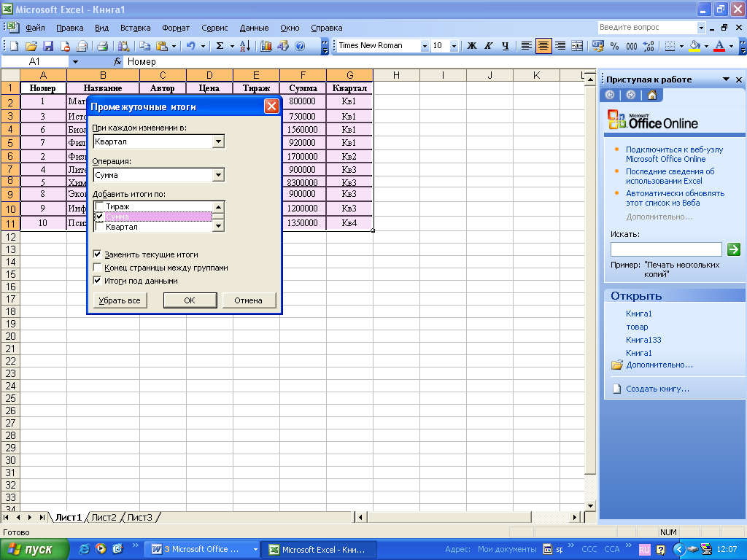Click the OK button in the dialog
Image resolution: width=747 pixels, height=560 pixels.
tap(190, 300)
